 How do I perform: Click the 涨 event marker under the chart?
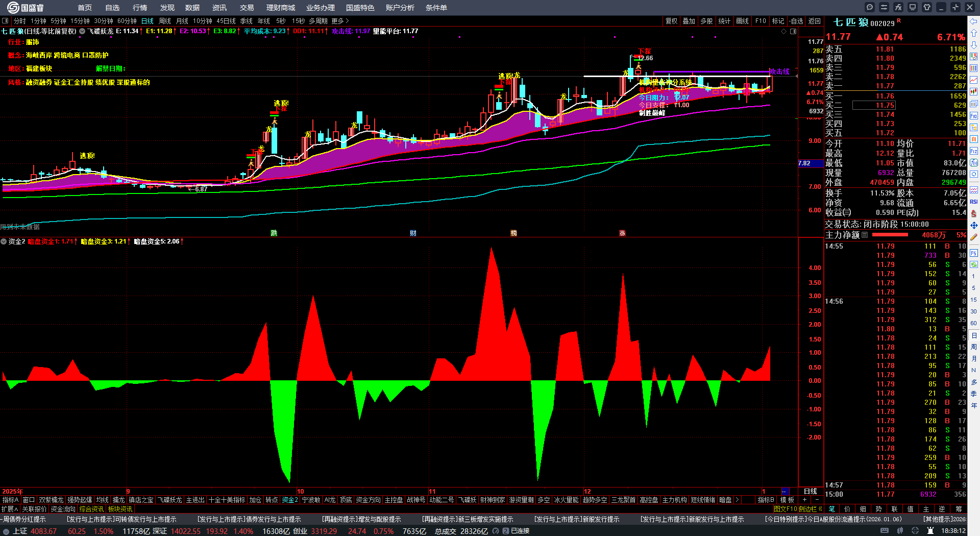(x=622, y=233)
